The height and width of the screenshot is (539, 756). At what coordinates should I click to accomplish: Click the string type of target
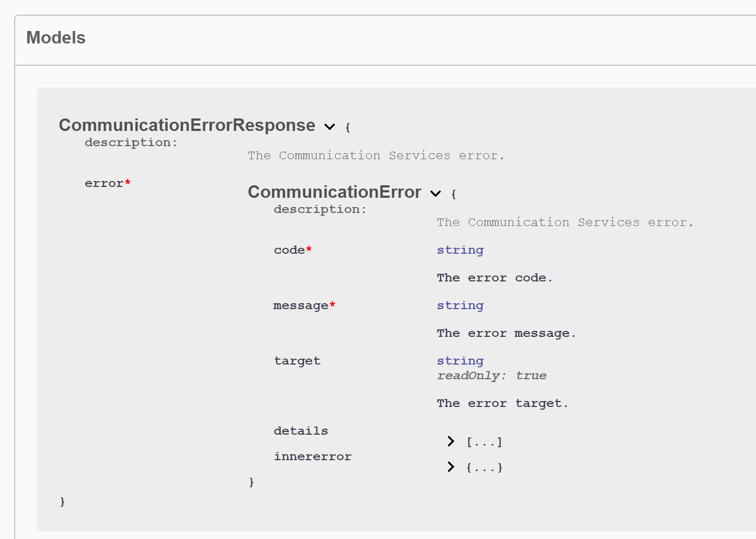[x=460, y=360]
